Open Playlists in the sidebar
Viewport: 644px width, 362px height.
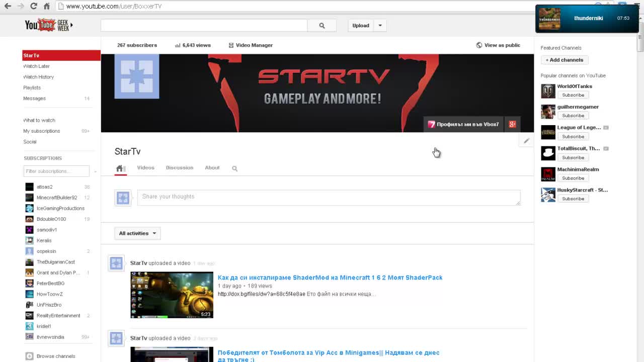click(x=32, y=87)
